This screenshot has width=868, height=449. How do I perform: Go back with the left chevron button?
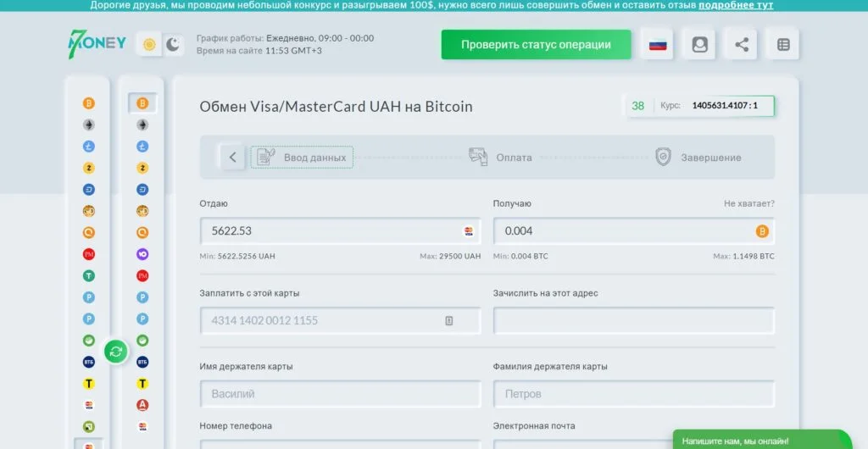pos(232,157)
